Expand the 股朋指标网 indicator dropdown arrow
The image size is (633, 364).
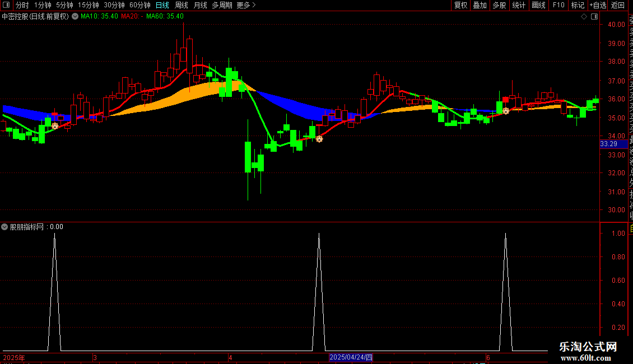pyautogui.click(x=4, y=227)
